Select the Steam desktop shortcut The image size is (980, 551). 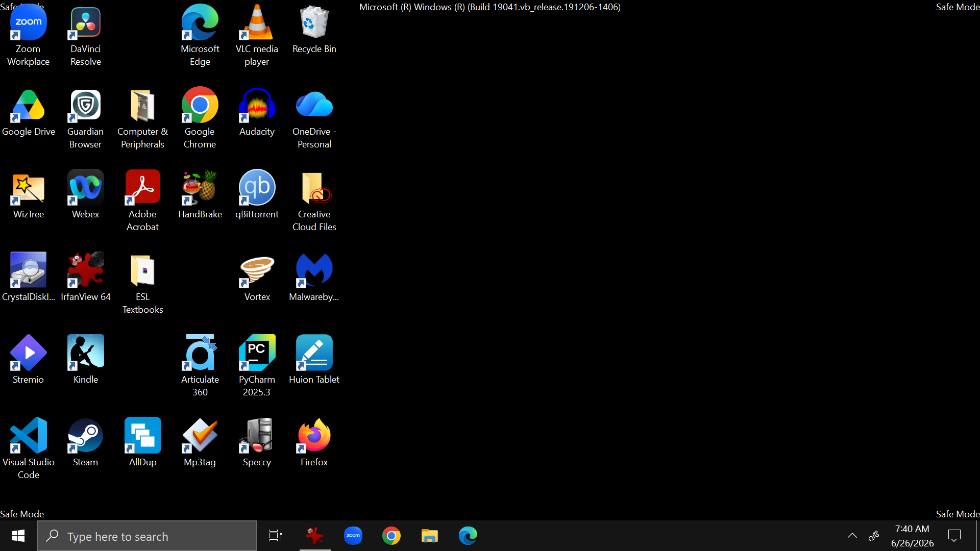point(86,443)
